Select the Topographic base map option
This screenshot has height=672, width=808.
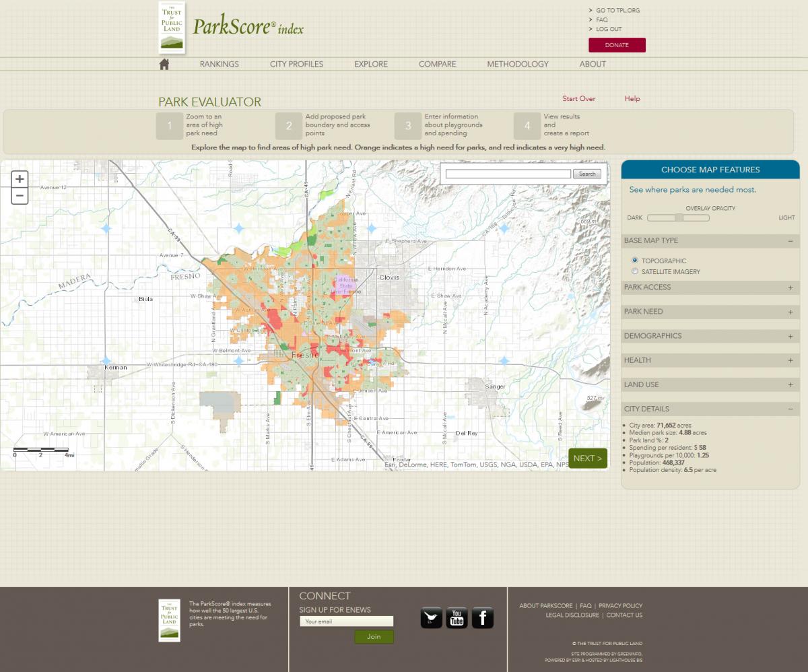(x=635, y=261)
